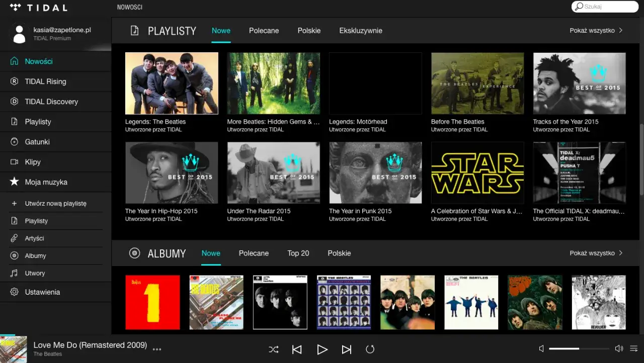644x363 pixels.
Task: Open TIDAL Discovery in the sidebar
Action: (51, 102)
